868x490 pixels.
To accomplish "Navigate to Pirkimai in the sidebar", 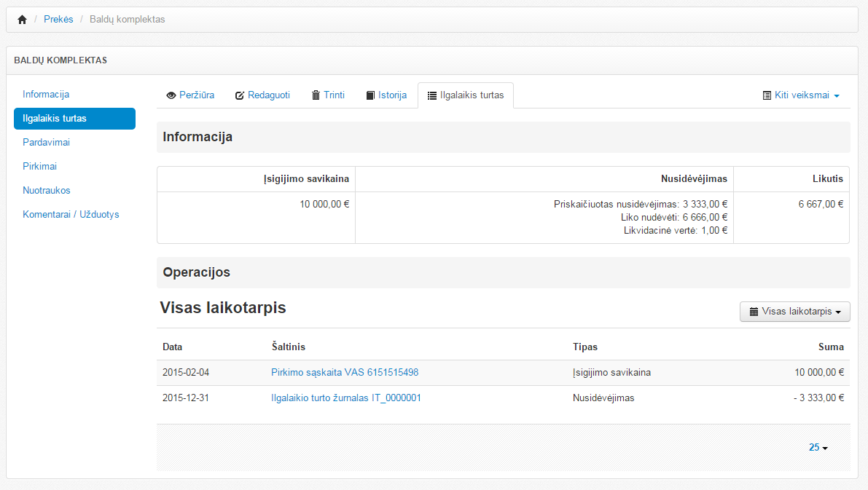I will (39, 167).
